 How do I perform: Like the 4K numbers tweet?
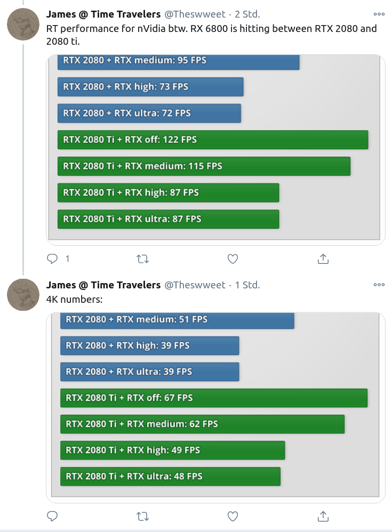coord(232,516)
